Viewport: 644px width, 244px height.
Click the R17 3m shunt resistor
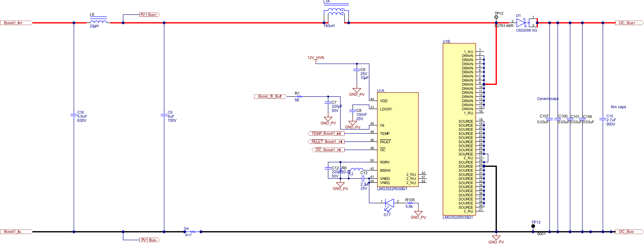click(x=193, y=232)
